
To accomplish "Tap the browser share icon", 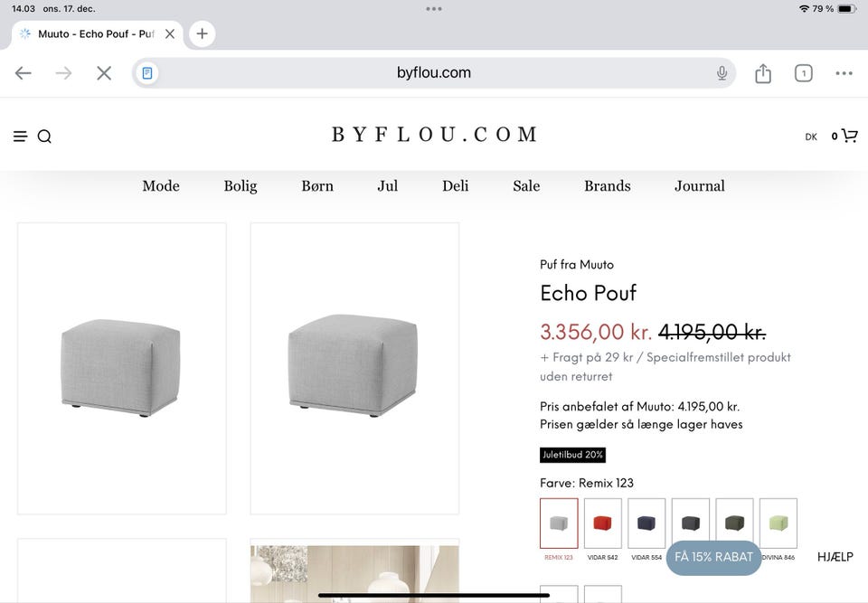I will pyautogui.click(x=763, y=73).
